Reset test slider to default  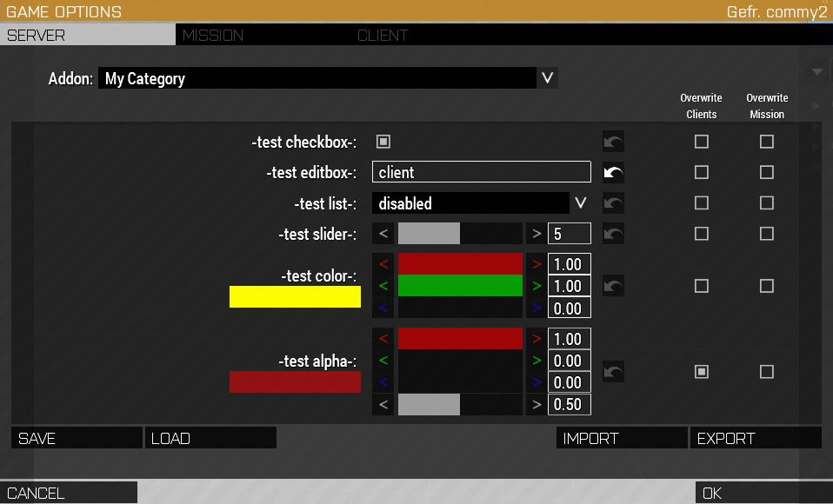[x=613, y=234]
